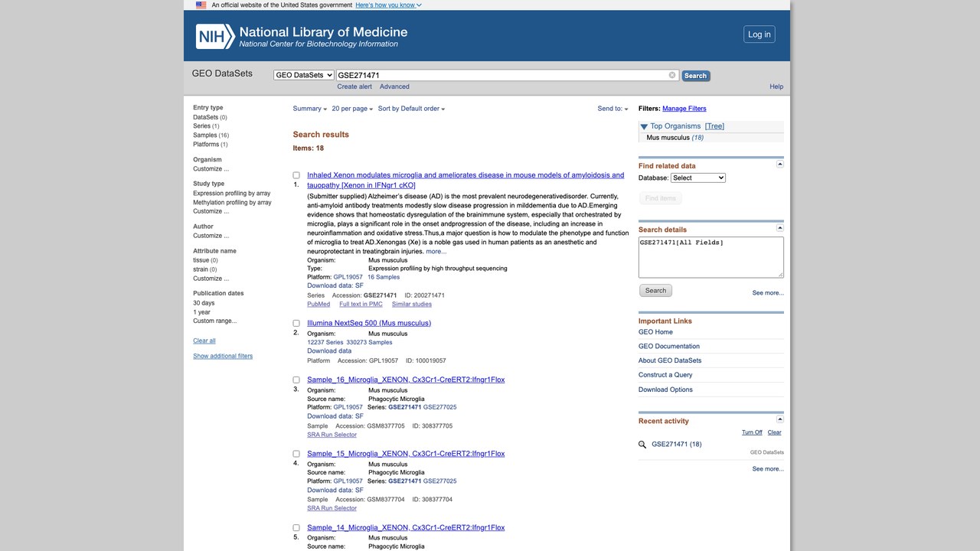Click the Log in button
The height and width of the screenshot is (551, 980).
[759, 34]
